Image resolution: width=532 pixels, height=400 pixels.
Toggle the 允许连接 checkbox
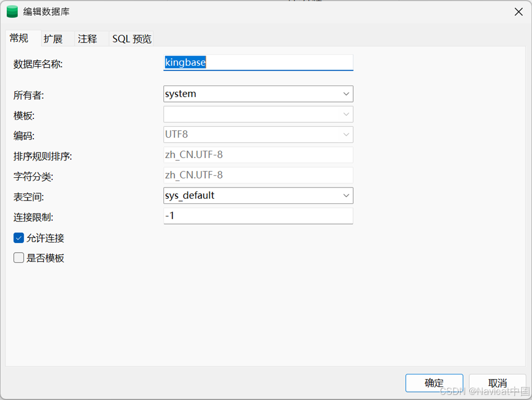19,238
